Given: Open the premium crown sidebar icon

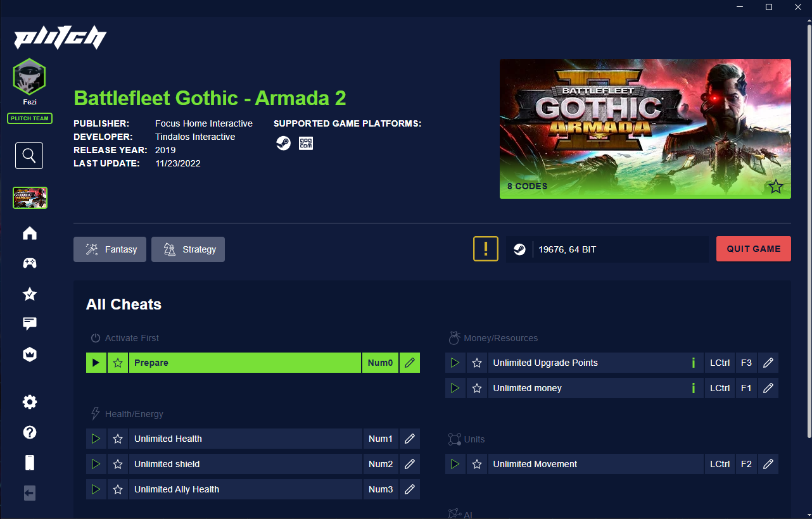Looking at the screenshot, I should point(30,354).
